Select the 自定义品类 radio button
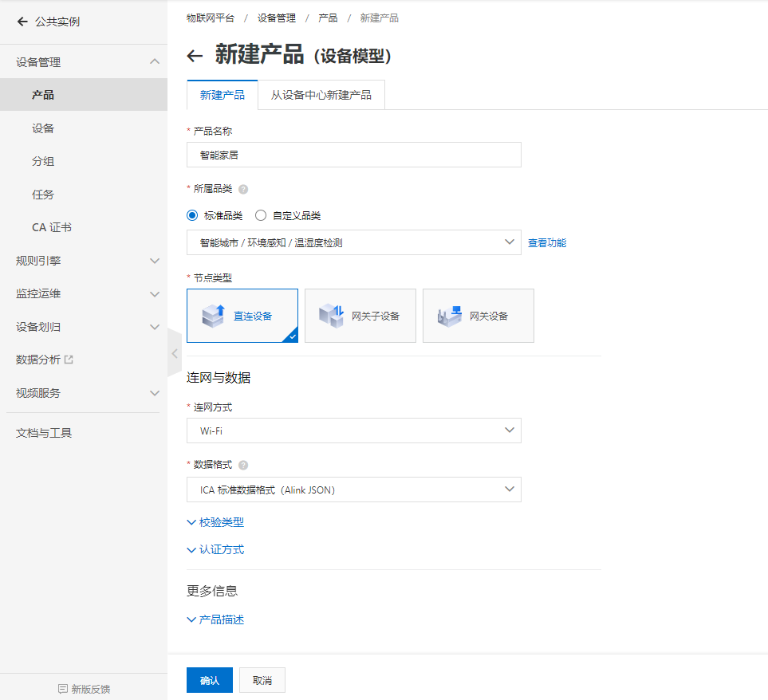The width and height of the screenshot is (768, 700). click(x=260, y=215)
